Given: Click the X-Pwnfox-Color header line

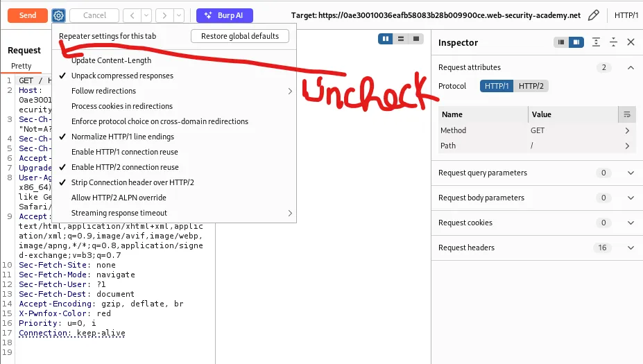Looking at the screenshot, I should pos(65,313).
